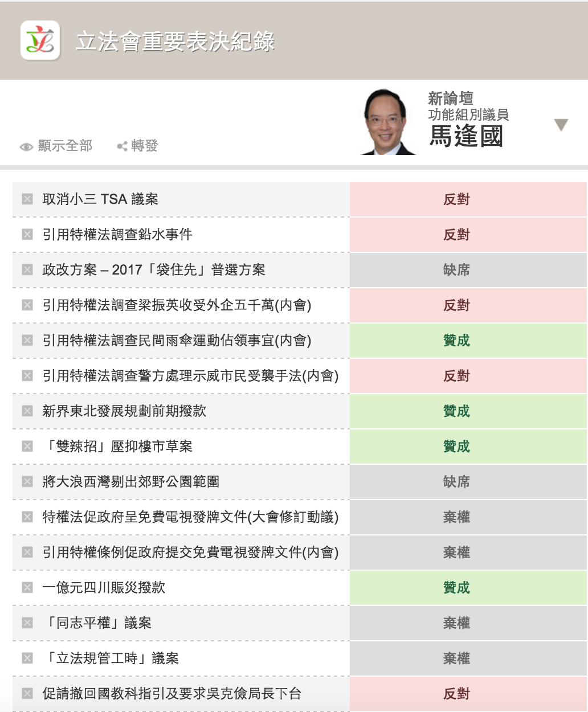Remove 一億元四川賑災撥款 using its X icon
Screen dimensions: 588x712
coord(27,587)
